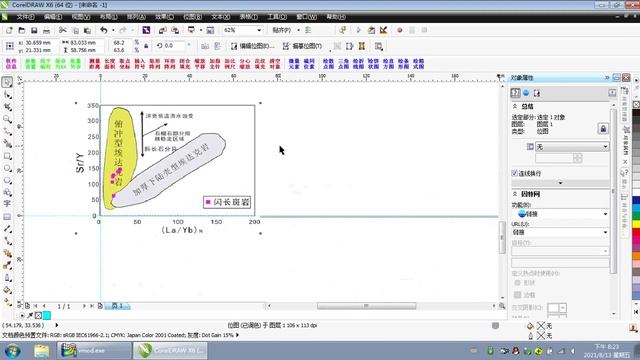Collapse the 因特网 section
The image size is (640, 360).
click(515, 194)
